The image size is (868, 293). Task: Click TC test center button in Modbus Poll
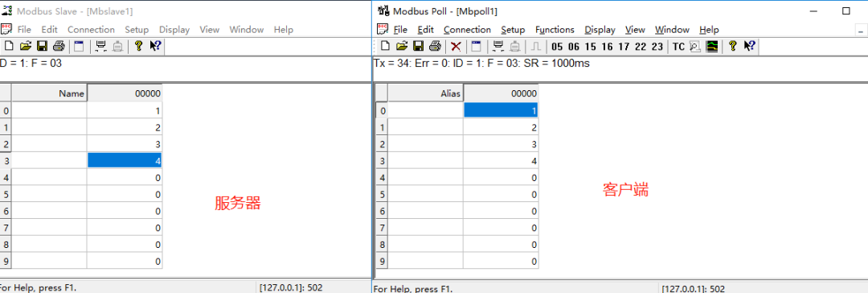678,47
